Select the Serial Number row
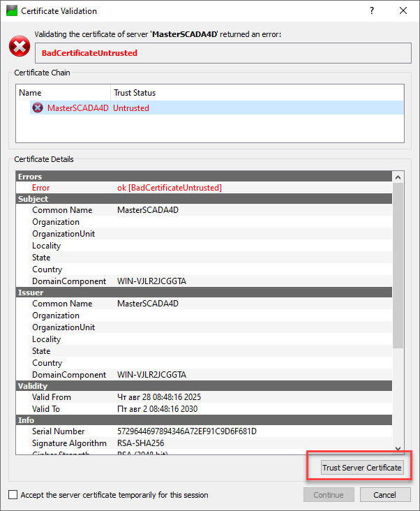 pyautogui.click(x=140, y=431)
